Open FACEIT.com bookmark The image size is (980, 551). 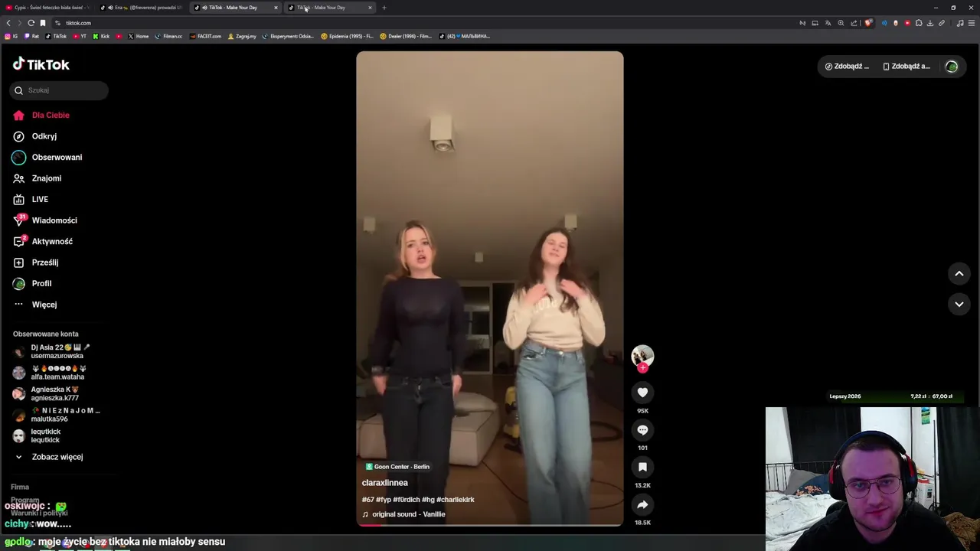[x=206, y=36]
